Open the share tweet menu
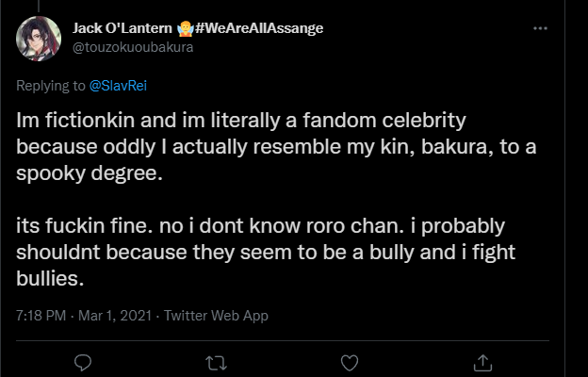Image resolution: width=588 pixels, height=377 pixels. tap(482, 361)
